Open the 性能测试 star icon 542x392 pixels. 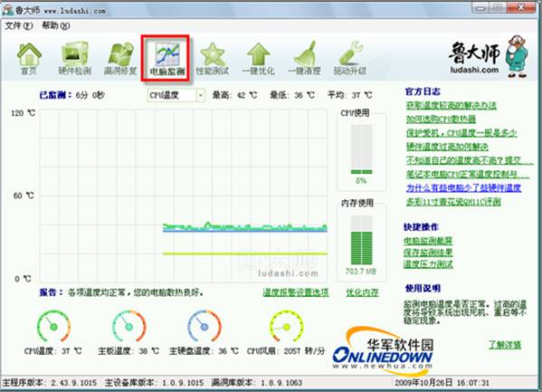pyautogui.click(x=213, y=59)
